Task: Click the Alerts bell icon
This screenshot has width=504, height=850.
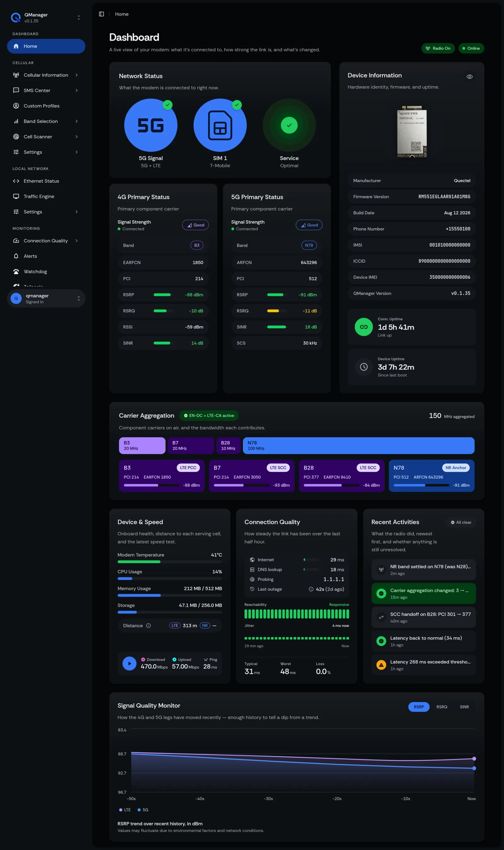Action: pos(16,256)
